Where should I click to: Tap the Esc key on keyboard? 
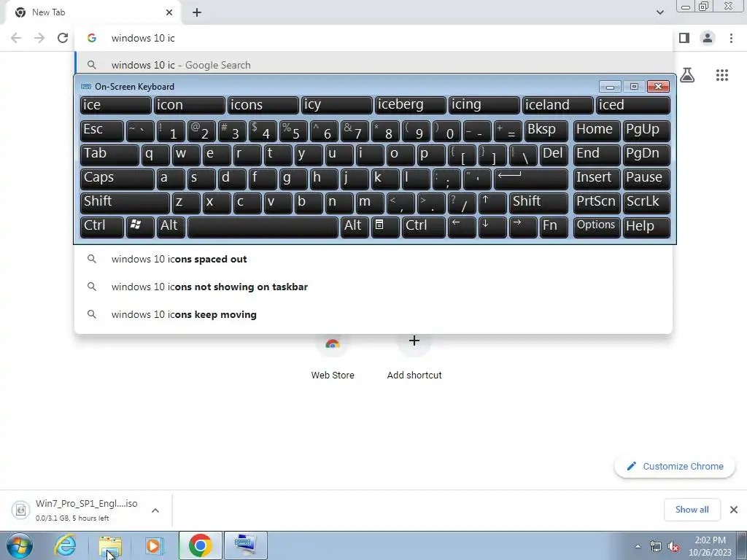tap(102, 131)
